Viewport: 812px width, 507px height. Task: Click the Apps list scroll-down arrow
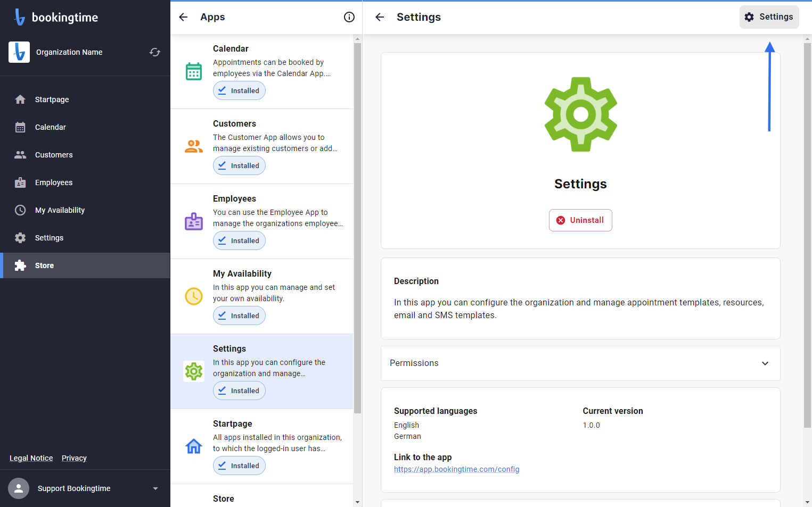[357, 502]
